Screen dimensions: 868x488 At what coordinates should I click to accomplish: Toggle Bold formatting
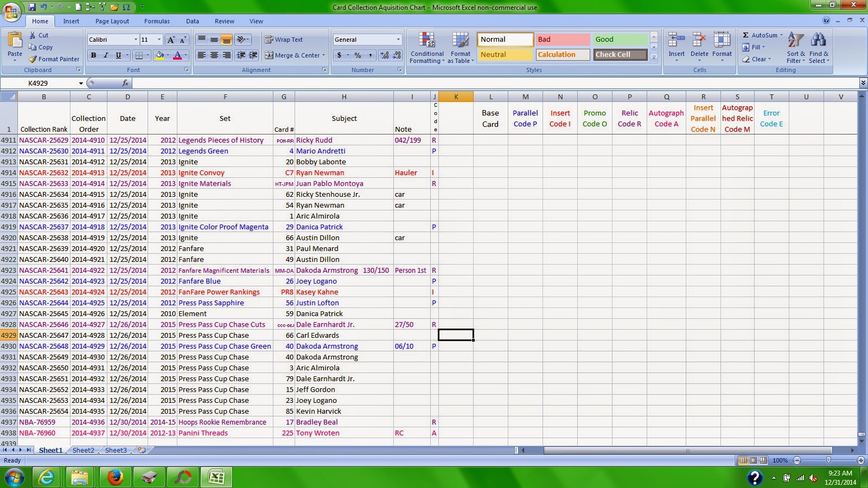coord(93,55)
